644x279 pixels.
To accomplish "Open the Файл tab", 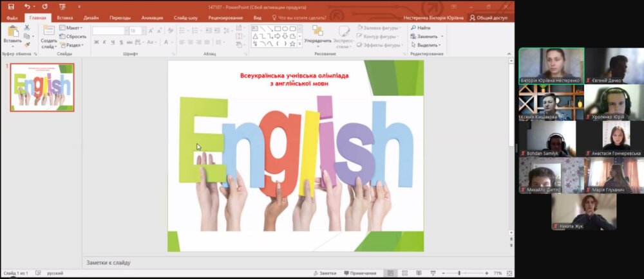I will (12, 18).
